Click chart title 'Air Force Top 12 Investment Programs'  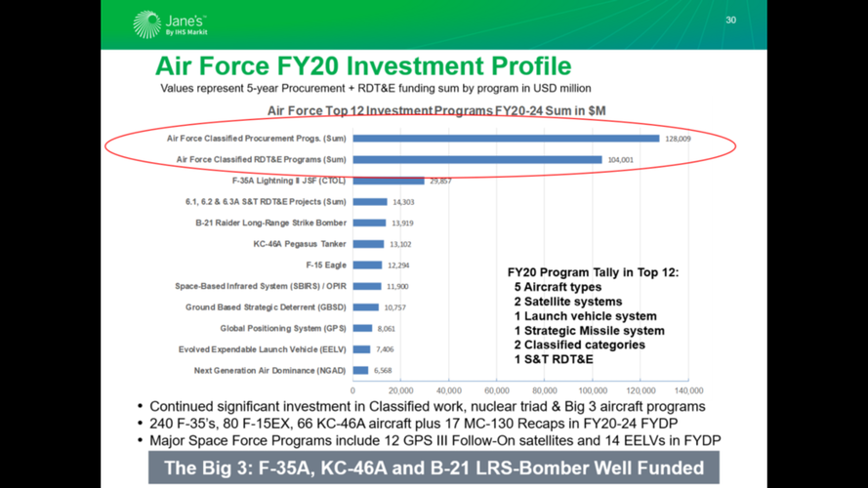point(436,110)
